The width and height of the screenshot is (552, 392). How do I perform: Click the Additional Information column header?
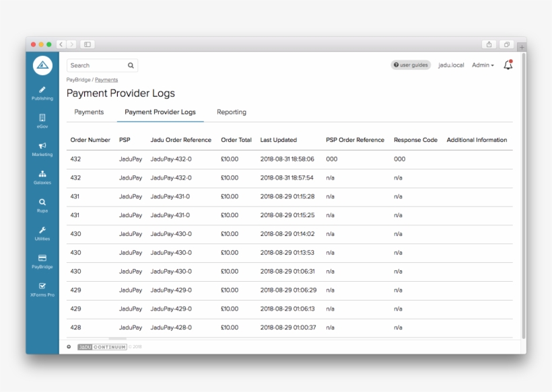click(x=477, y=140)
